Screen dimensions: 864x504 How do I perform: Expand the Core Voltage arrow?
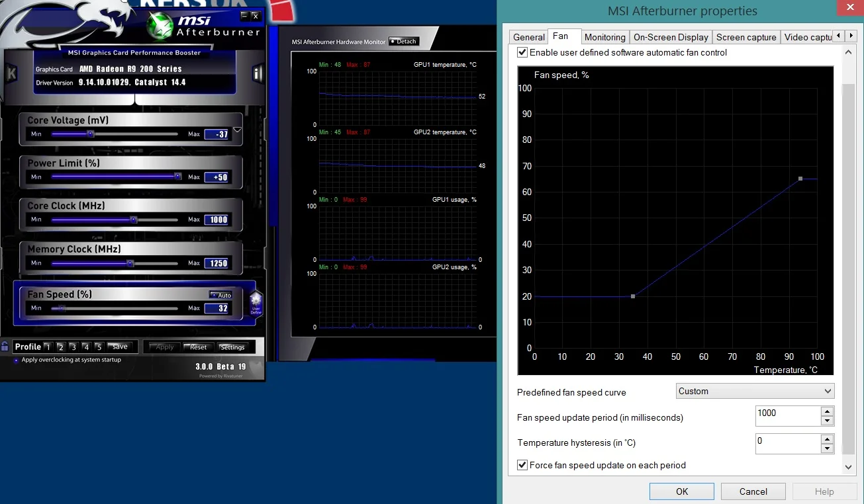238,130
